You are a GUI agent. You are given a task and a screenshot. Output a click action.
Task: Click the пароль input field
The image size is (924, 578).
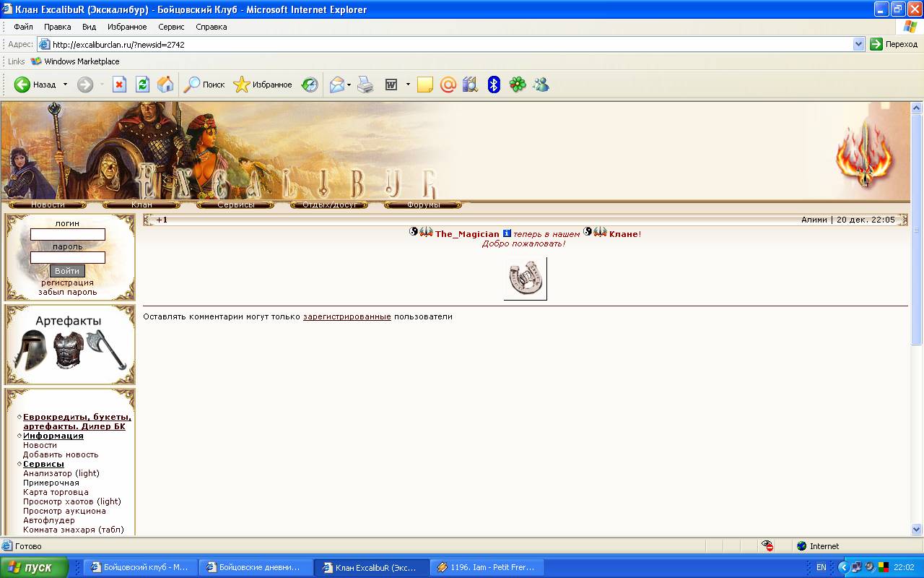(68, 258)
